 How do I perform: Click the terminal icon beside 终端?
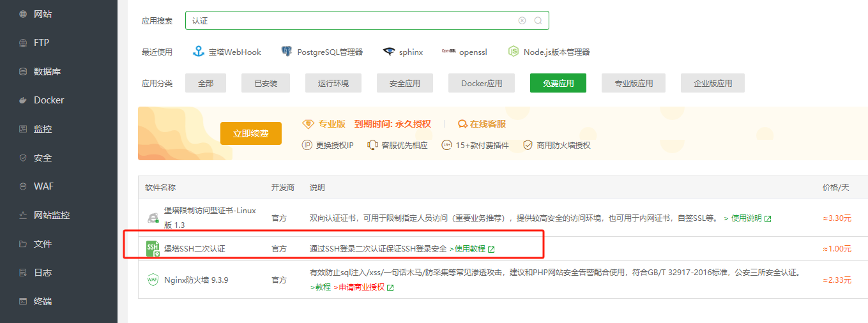click(23, 301)
